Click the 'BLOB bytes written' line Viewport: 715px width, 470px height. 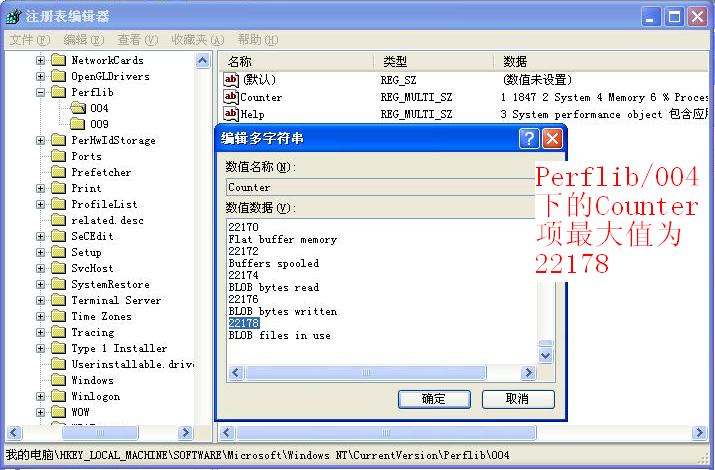coord(283,311)
